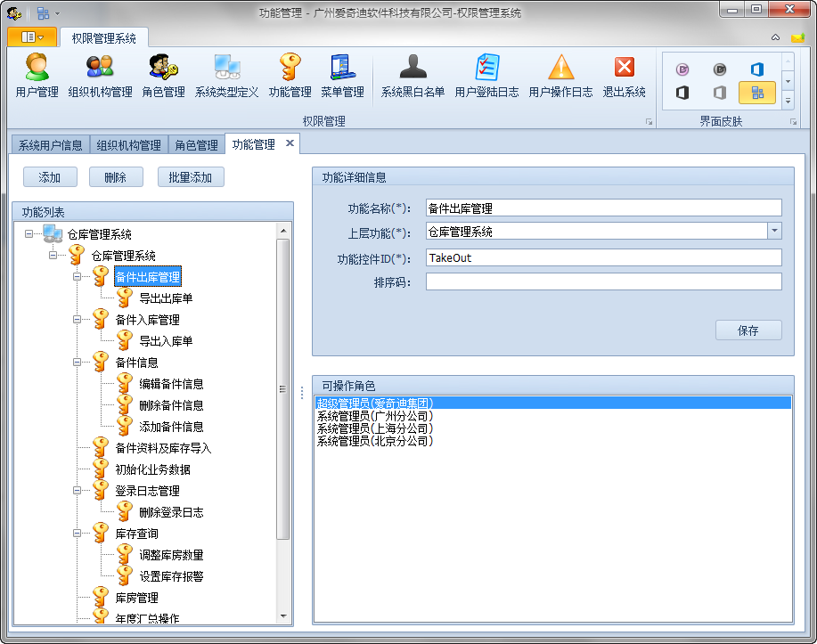The width and height of the screenshot is (817, 644).
Task: Open 组织机构管理 ribbon icon
Action: click(100, 76)
